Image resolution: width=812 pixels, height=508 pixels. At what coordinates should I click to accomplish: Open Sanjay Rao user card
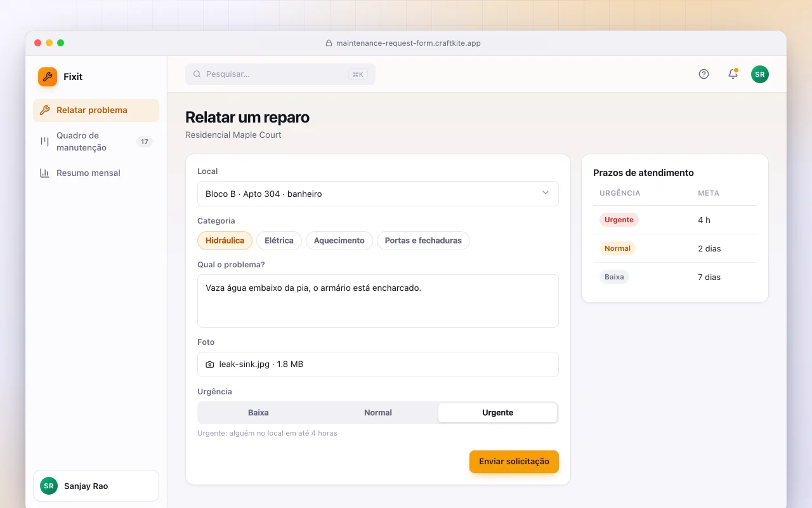coord(96,486)
